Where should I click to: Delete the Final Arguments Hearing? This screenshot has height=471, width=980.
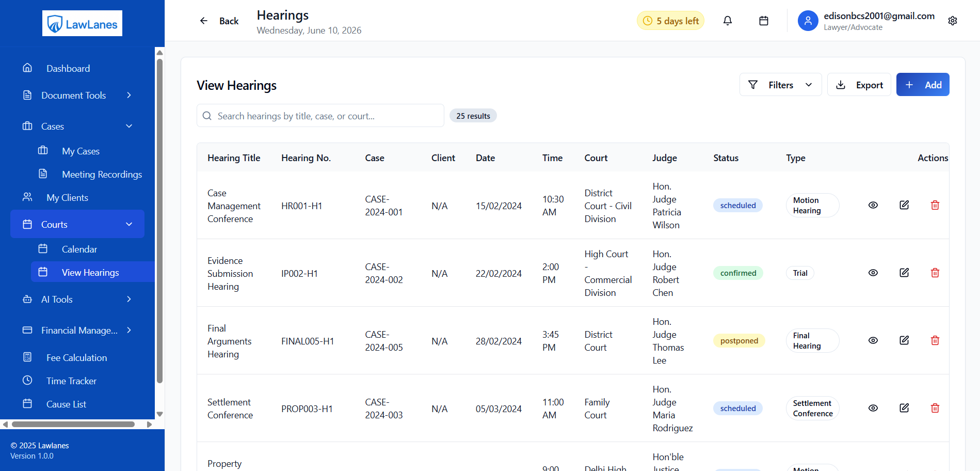tap(935, 340)
